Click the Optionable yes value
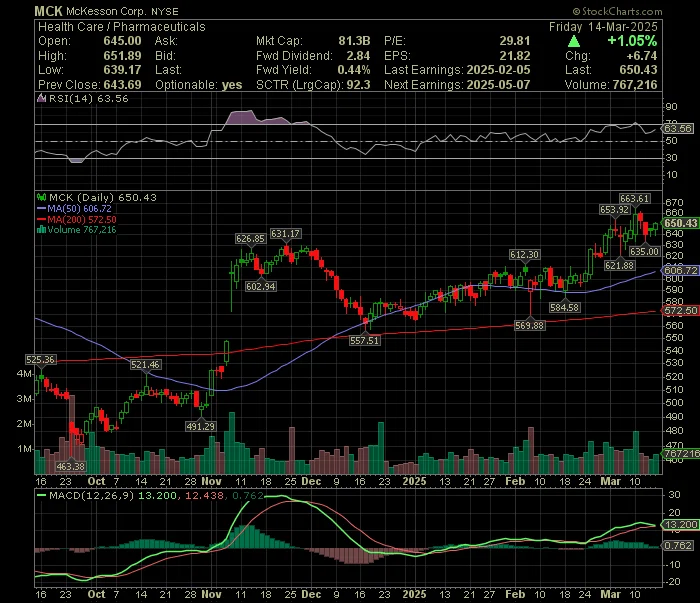Viewport: 700px width, 603px height. click(232, 85)
